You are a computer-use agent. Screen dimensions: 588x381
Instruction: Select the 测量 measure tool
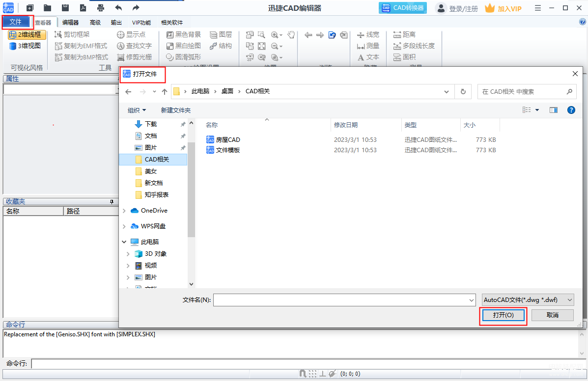368,46
